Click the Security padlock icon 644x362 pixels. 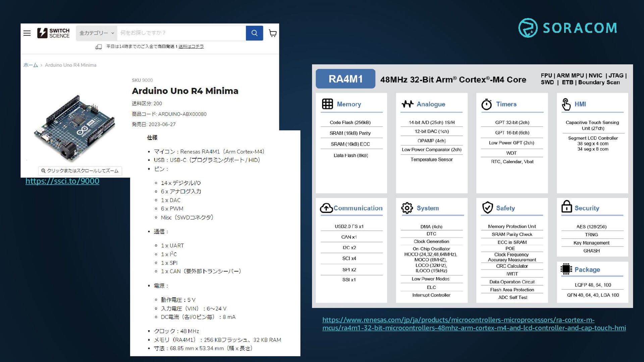pos(567,206)
